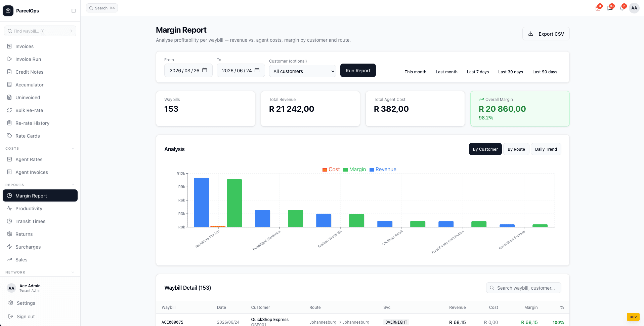This screenshot has width=644, height=326.
Task: Click the Uninvoiced file icon
Action: [x=9, y=97]
